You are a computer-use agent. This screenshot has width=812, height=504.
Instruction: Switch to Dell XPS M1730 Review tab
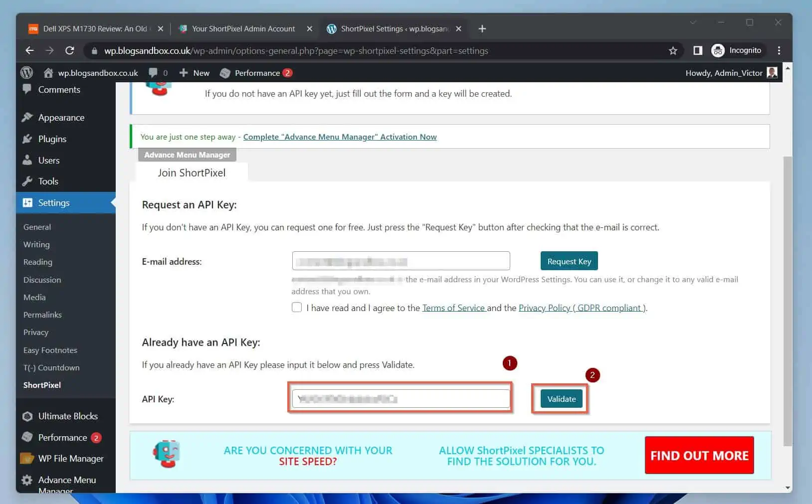point(95,29)
